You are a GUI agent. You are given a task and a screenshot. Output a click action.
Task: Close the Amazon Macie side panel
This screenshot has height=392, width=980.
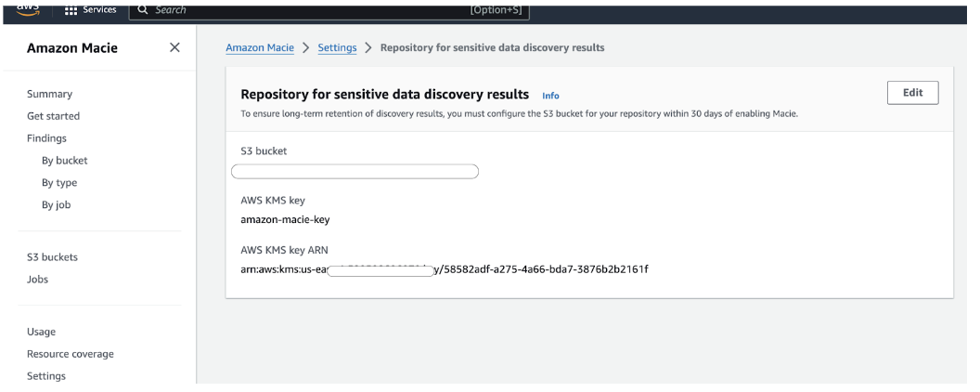tap(175, 47)
